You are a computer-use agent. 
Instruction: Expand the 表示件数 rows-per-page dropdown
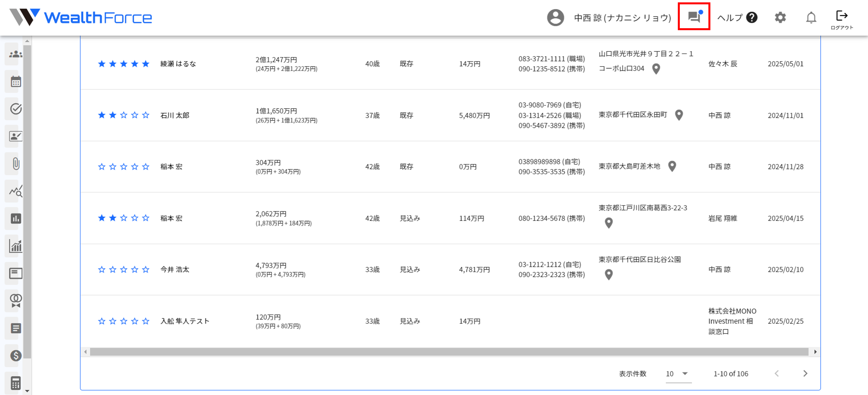(x=678, y=374)
